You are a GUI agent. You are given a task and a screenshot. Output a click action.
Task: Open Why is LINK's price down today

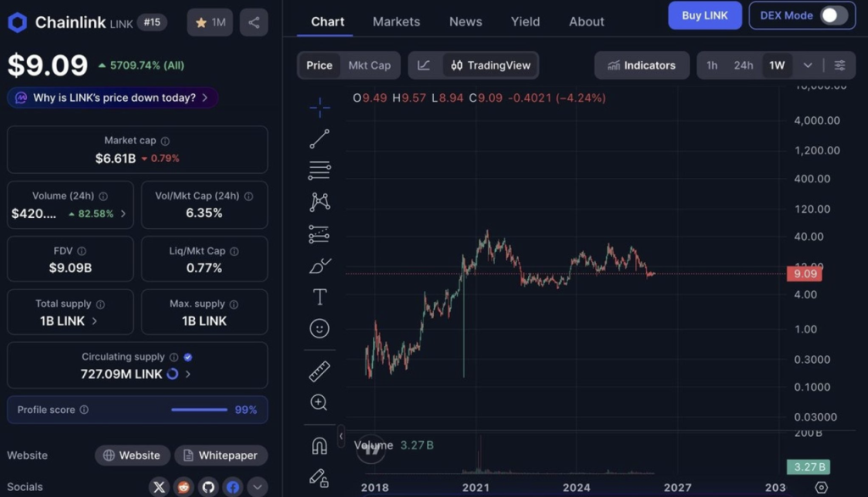pyautogui.click(x=113, y=98)
